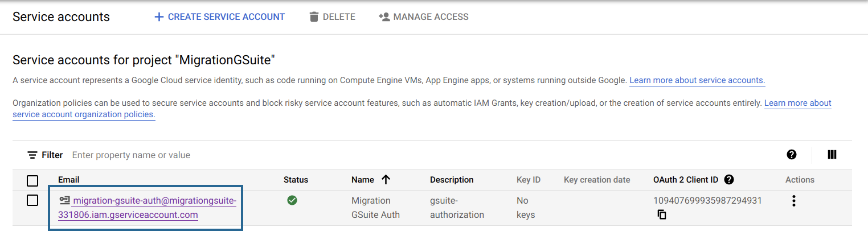Tick the select-all header checkbox

click(32, 181)
